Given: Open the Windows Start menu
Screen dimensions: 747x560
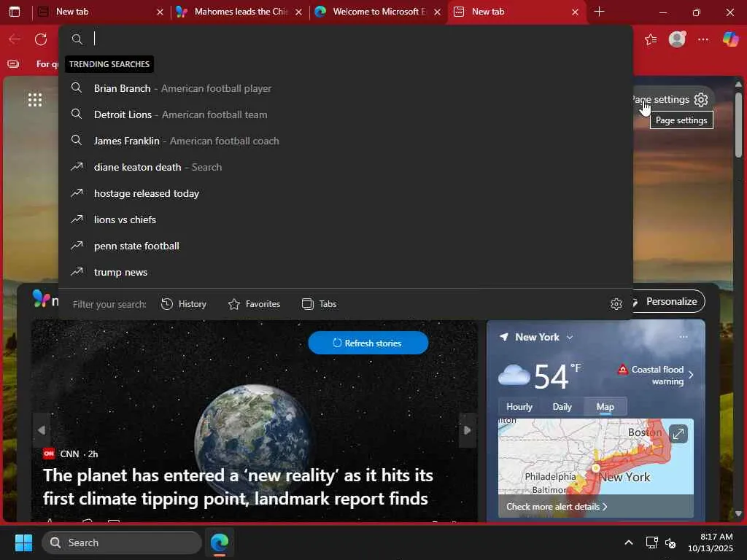Looking at the screenshot, I should point(23,542).
